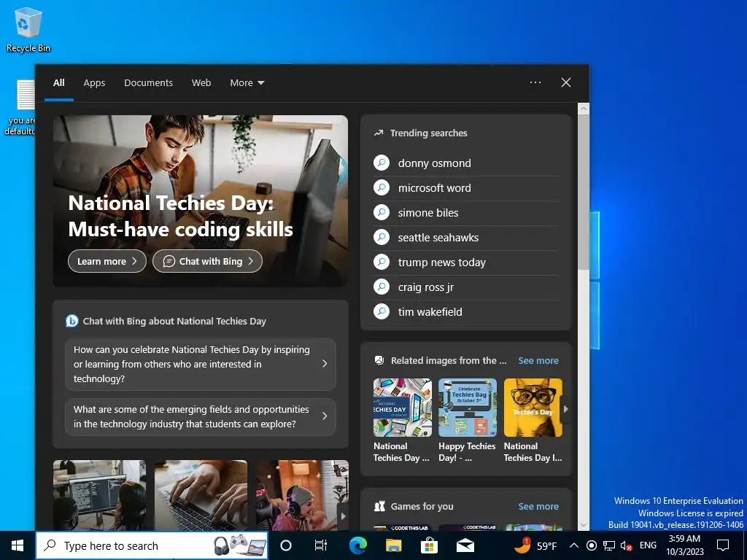Open the gamer with headphones thumbnail

click(x=302, y=495)
